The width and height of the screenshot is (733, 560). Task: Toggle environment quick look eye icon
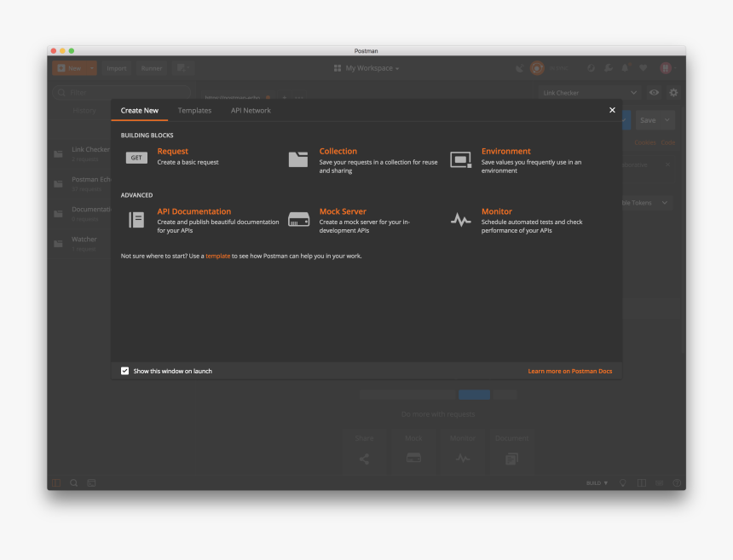[x=654, y=93]
